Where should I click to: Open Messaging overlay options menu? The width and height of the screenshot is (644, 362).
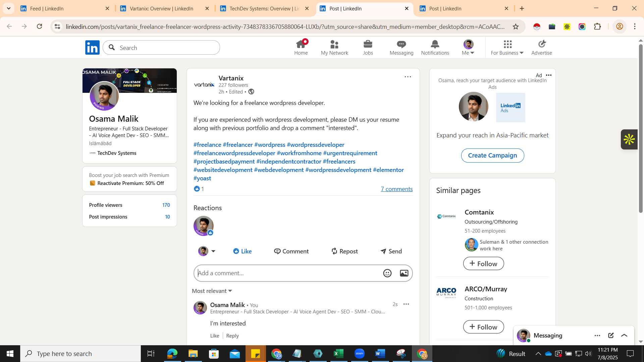pos(597,336)
